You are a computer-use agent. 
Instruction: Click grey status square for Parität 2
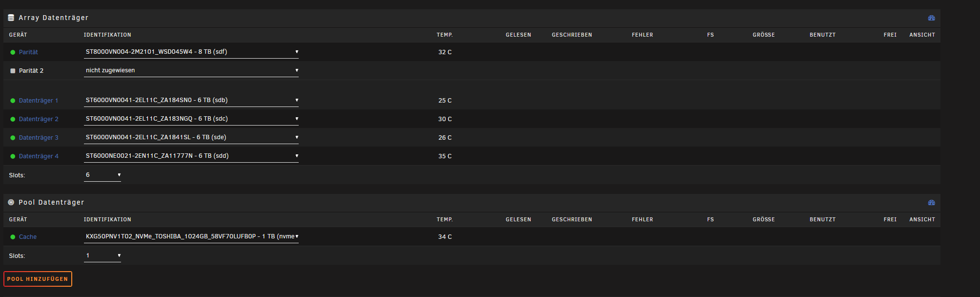coord(13,71)
